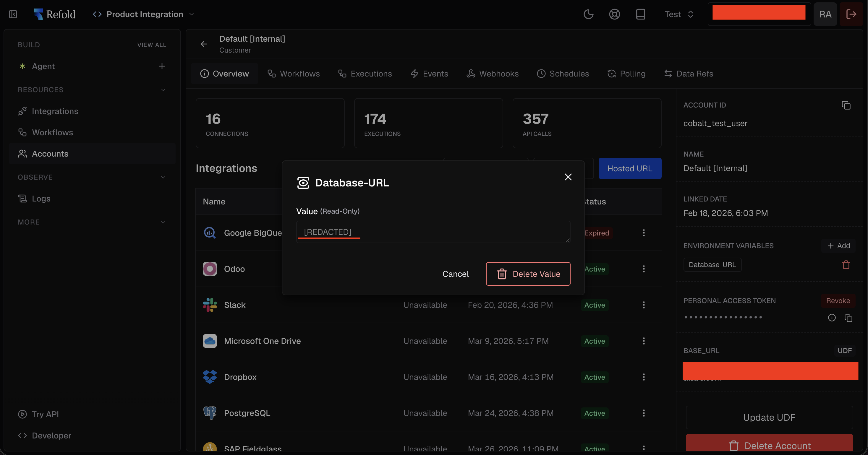Open the documentation book icon
Screen dimensions: 868x455
point(640,14)
